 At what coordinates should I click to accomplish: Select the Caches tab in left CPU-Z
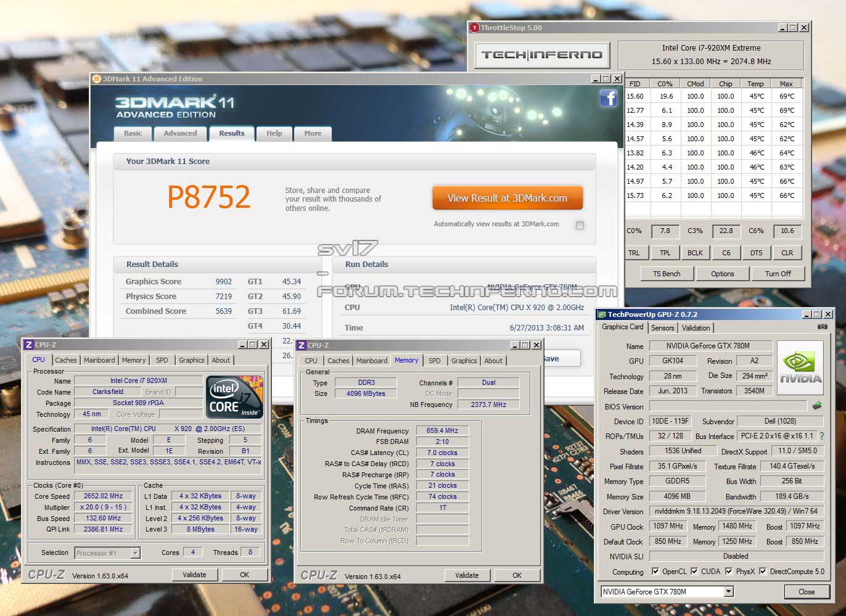pyautogui.click(x=66, y=360)
